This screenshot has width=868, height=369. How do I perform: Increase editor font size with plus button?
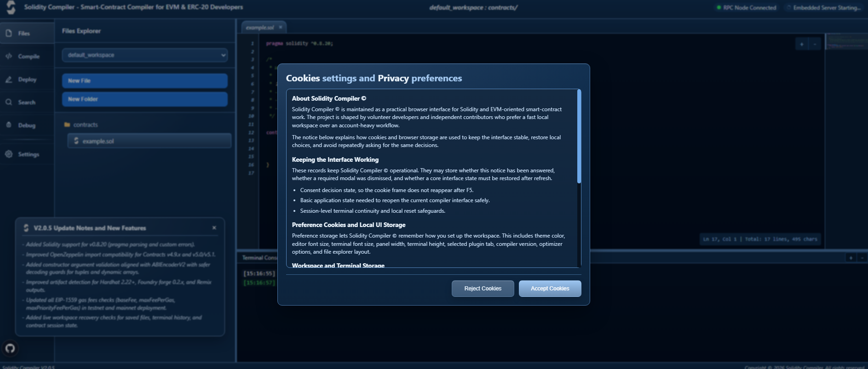coord(802,44)
